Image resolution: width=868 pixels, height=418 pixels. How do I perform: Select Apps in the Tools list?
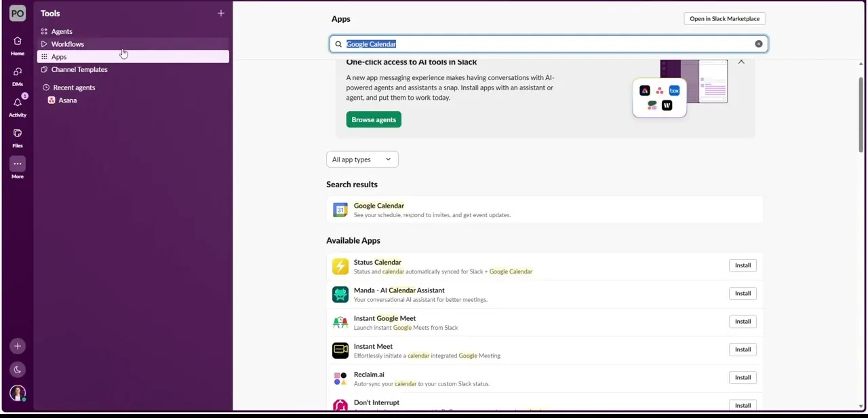click(x=133, y=57)
